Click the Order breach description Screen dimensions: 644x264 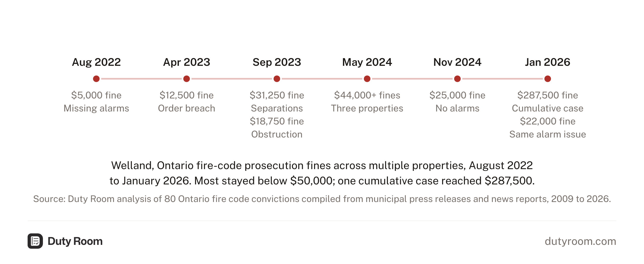coord(187,108)
